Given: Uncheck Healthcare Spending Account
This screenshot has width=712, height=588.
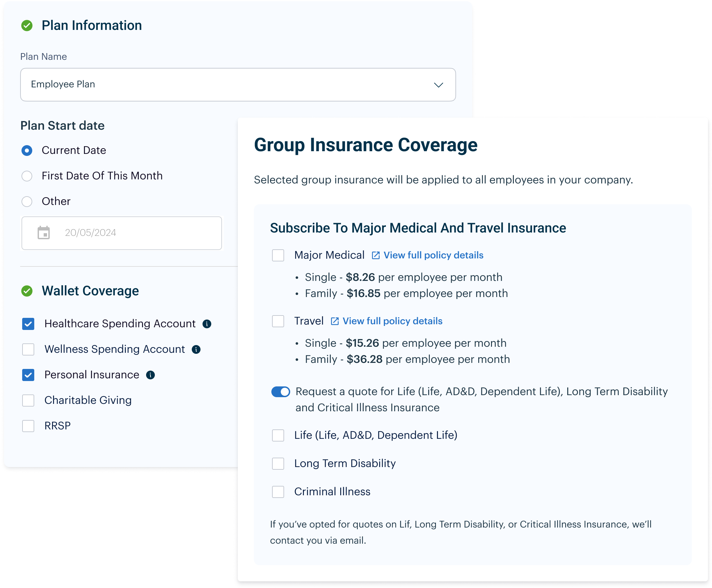Looking at the screenshot, I should click(28, 324).
